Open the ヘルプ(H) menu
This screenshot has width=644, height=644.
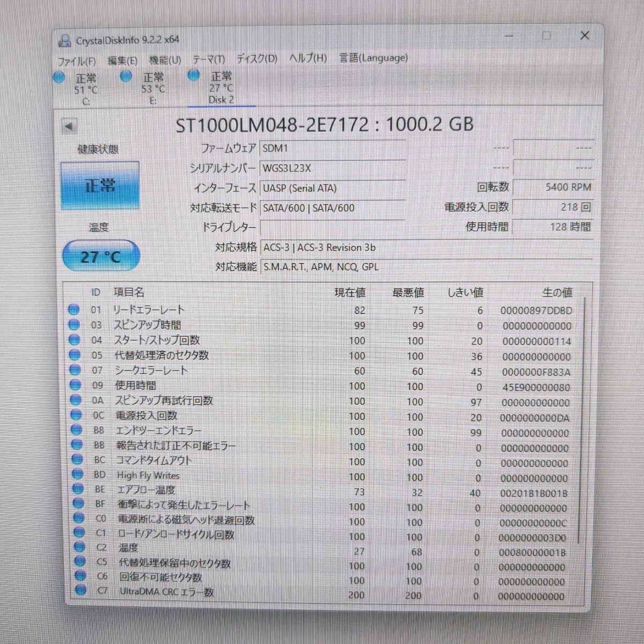point(308,58)
